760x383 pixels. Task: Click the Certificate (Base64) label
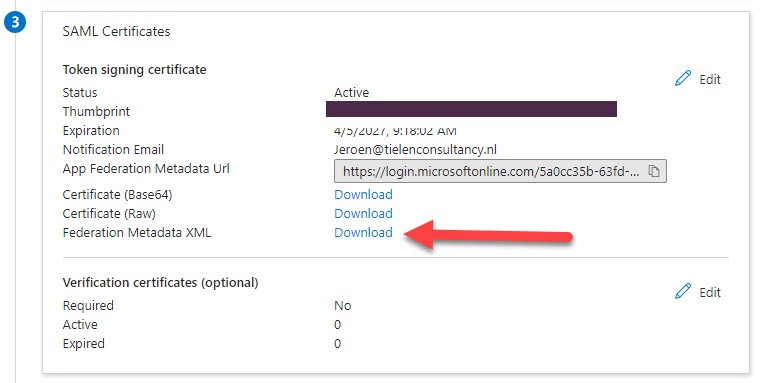click(x=117, y=194)
